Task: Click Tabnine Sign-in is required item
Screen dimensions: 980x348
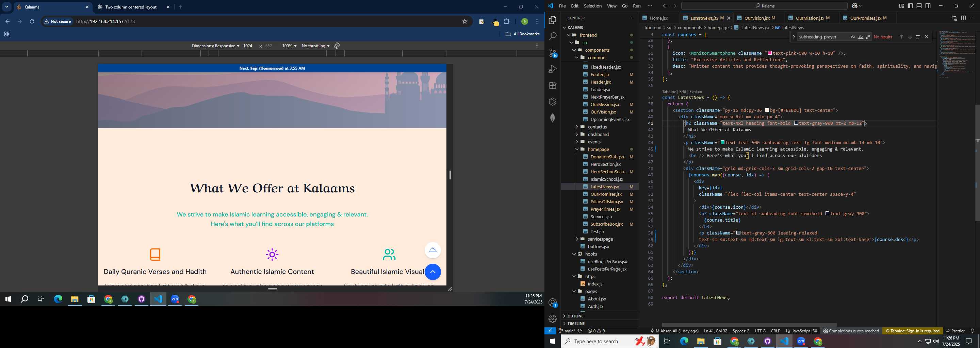Action: tap(912, 331)
